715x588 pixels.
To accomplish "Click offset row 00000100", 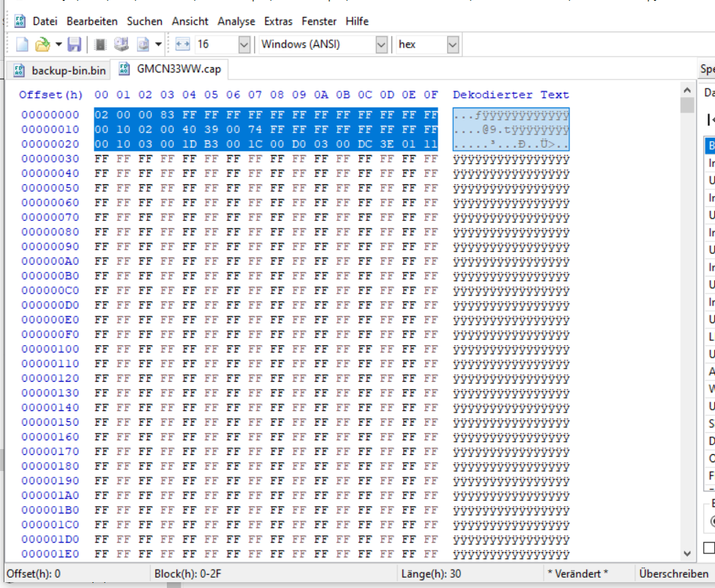I will 50,349.
